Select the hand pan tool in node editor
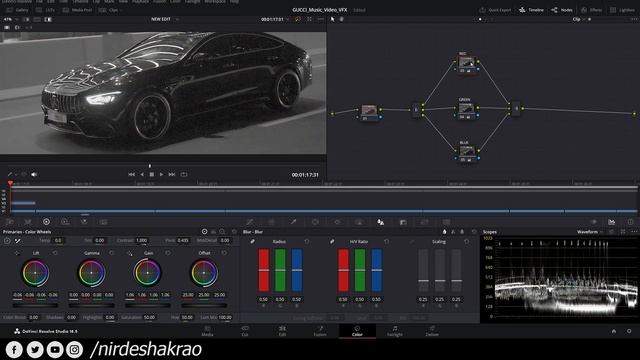Image resolution: width=640 pixels, height=360 pixels. point(342,19)
